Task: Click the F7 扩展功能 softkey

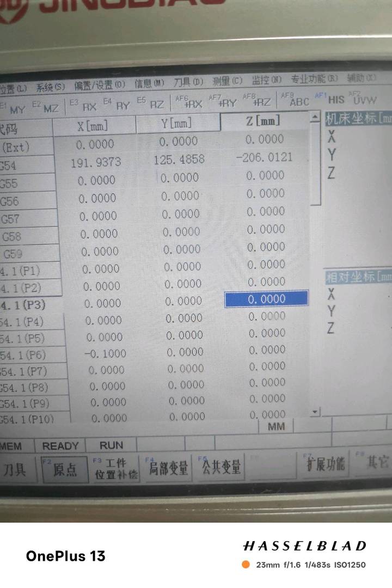Action: (x=325, y=464)
